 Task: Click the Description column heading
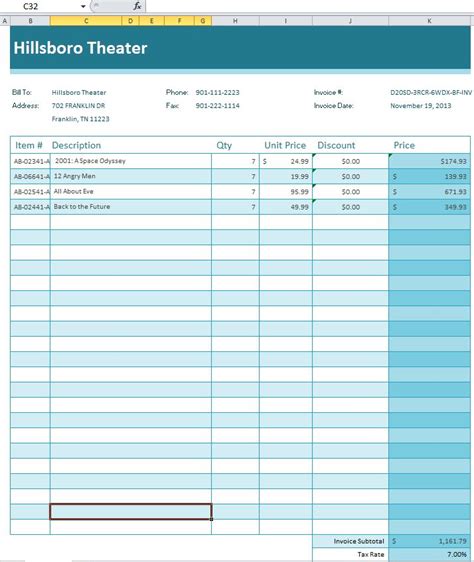(76, 145)
